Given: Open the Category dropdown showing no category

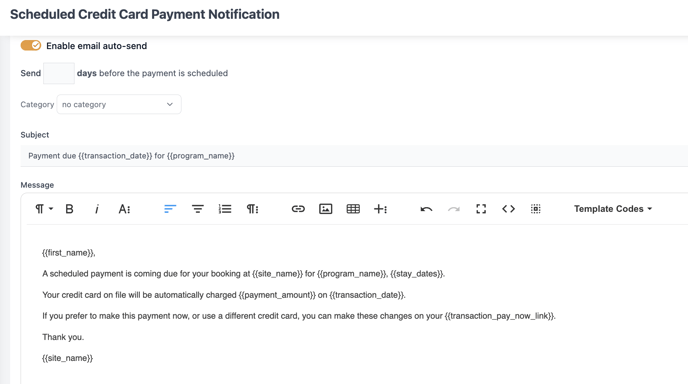Looking at the screenshot, I should click(119, 104).
